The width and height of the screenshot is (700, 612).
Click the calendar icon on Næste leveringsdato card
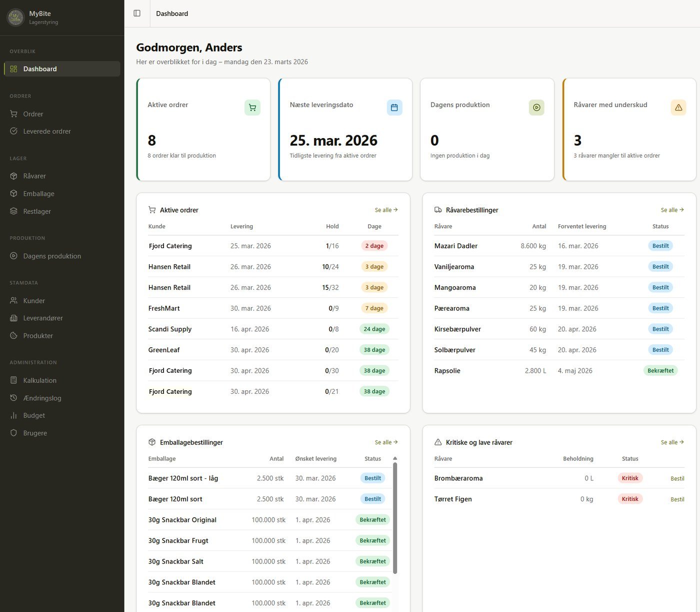(x=394, y=108)
